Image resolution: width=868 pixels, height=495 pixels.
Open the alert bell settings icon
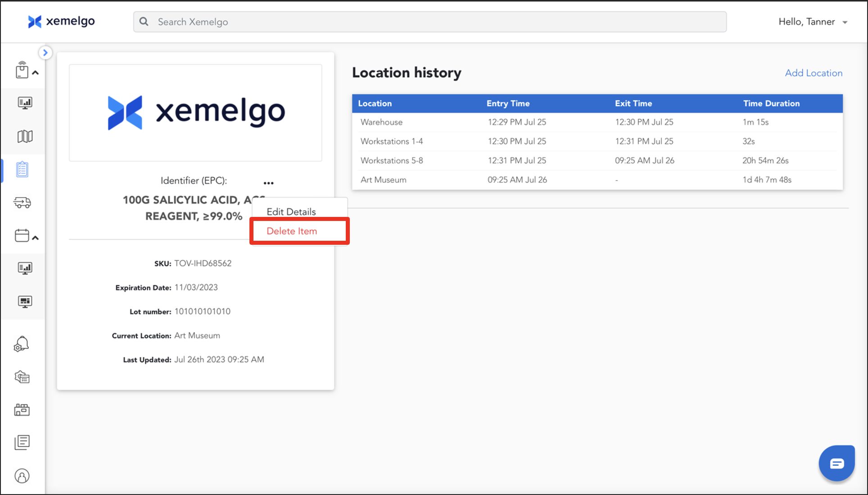pos(22,344)
